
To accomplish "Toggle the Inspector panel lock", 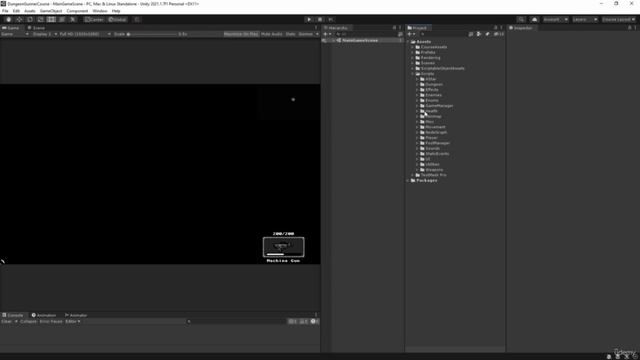I will (629, 28).
